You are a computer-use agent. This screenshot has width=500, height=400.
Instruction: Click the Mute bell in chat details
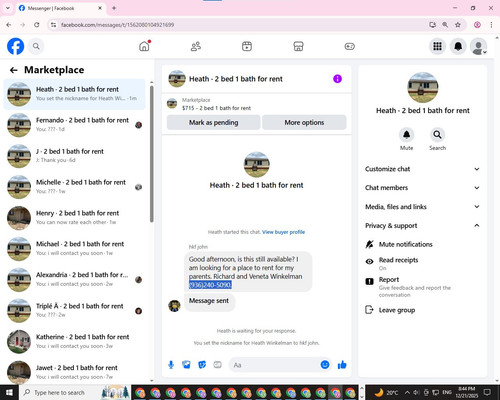tap(406, 135)
